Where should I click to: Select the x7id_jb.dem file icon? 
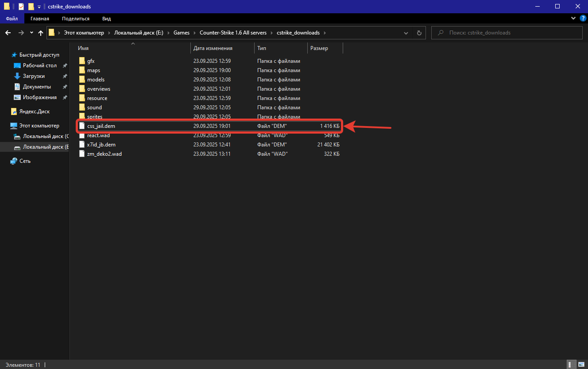coord(81,145)
